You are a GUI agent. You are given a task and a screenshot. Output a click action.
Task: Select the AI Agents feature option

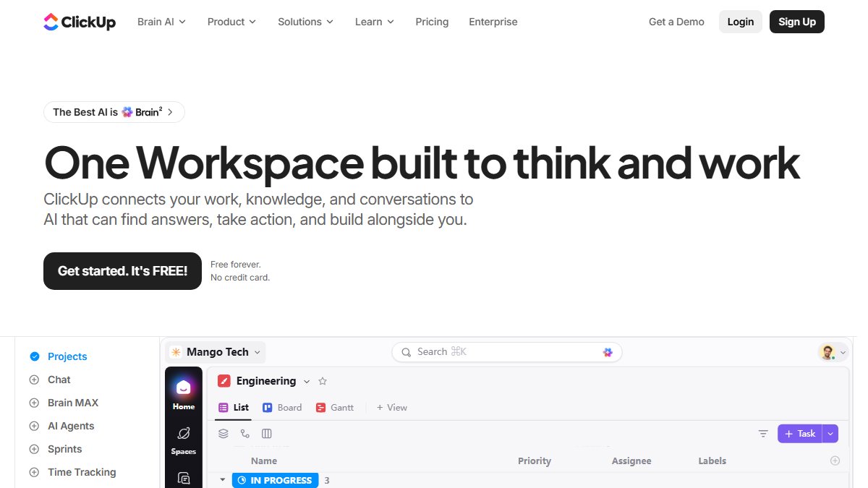(61, 426)
